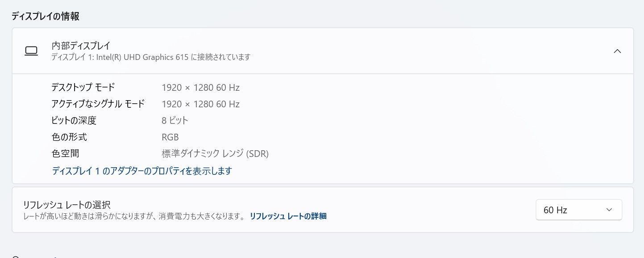
Task: Click the Intel(R) UHD Graphics 615 connection subtitle
Action: 151,57
